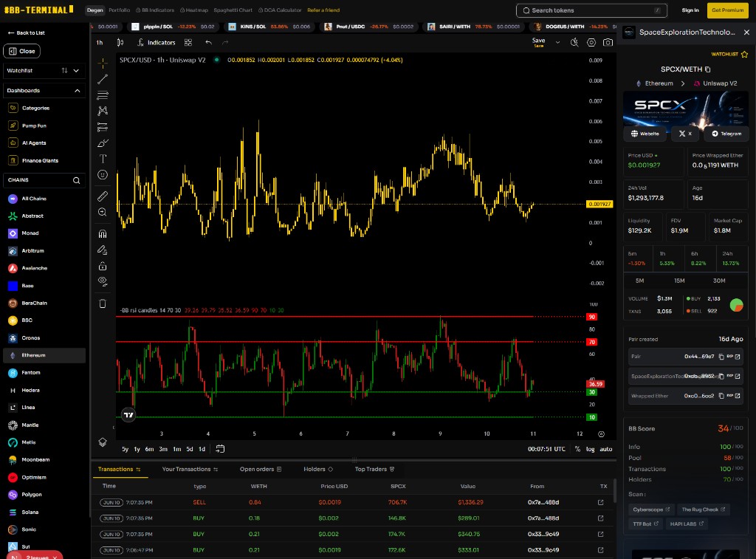Expand the Save layout dropdown arrow

coord(558,42)
